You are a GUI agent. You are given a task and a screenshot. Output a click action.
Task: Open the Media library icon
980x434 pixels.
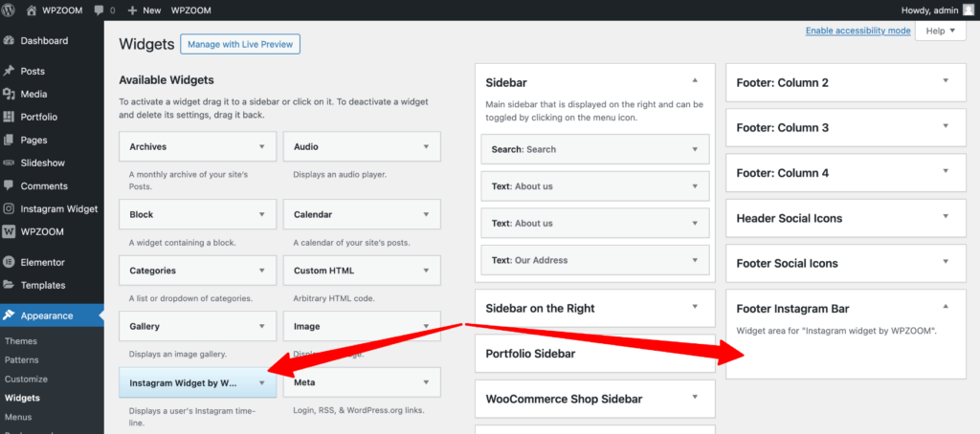click(10, 95)
